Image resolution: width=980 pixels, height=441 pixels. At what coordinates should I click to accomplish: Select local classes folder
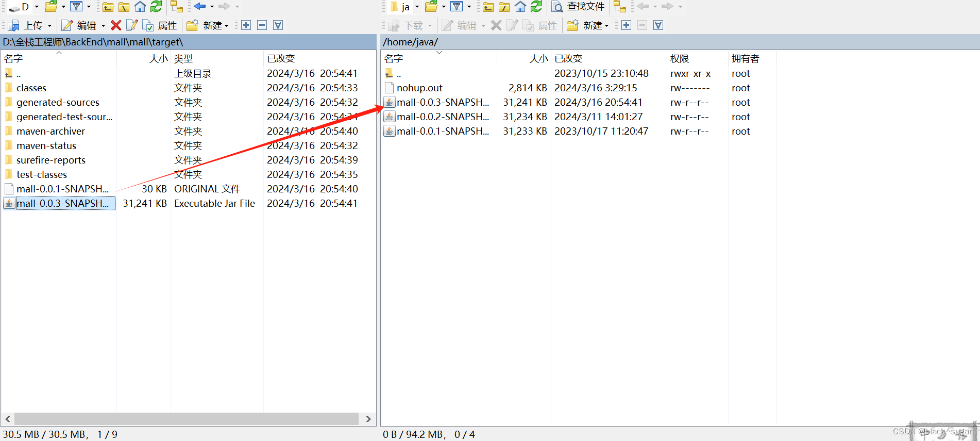(x=31, y=88)
